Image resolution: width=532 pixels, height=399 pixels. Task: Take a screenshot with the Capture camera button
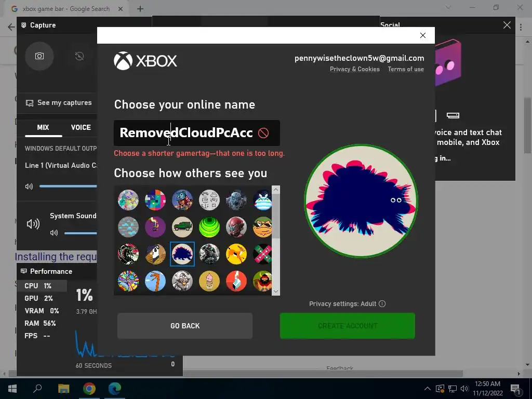[39, 56]
